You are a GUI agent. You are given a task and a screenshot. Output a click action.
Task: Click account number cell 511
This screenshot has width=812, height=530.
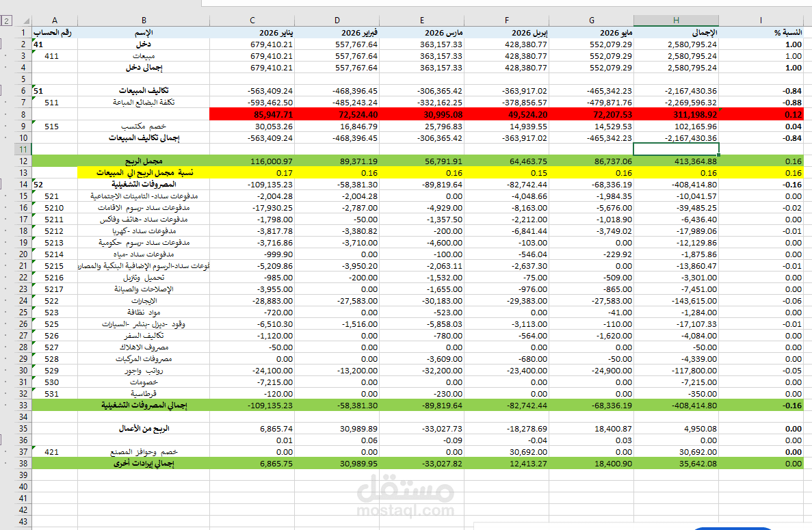point(55,103)
